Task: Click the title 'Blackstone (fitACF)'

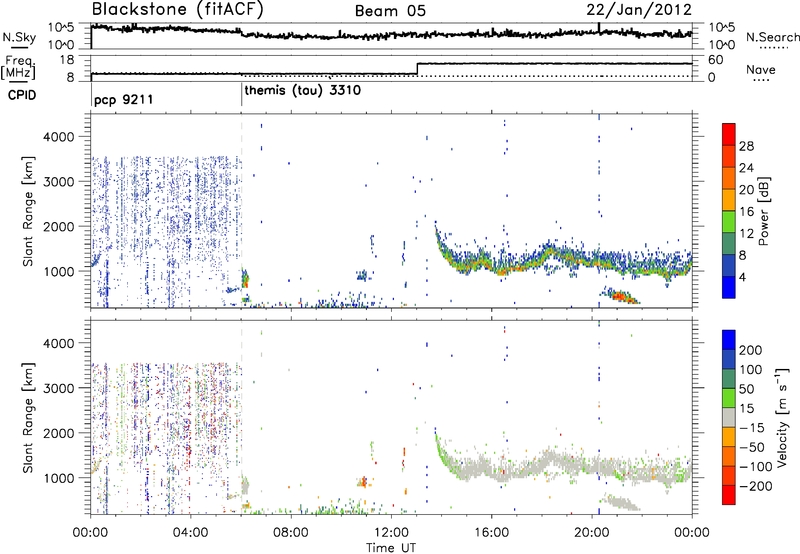Action: click(177, 9)
